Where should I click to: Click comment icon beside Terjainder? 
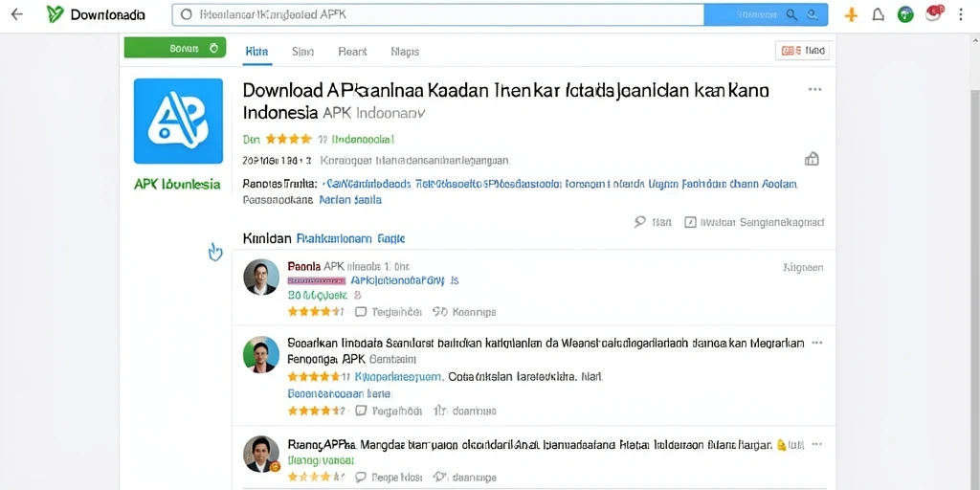pos(361,311)
